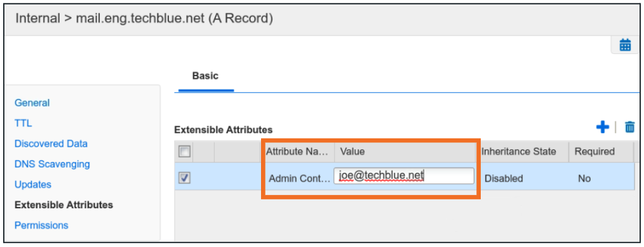Viewport: 644px width, 247px height.
Task: Go to Discovered Data section
Action: click(x=51, y=144)
